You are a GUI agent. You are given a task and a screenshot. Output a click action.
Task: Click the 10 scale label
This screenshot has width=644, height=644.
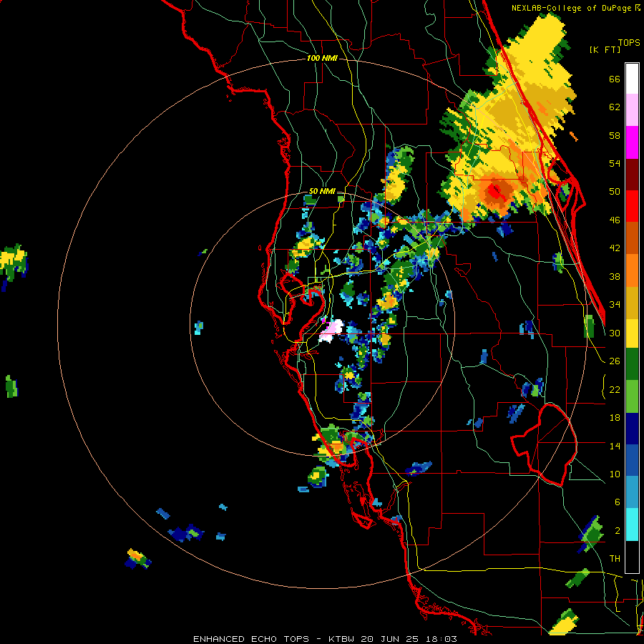(615, 474)
